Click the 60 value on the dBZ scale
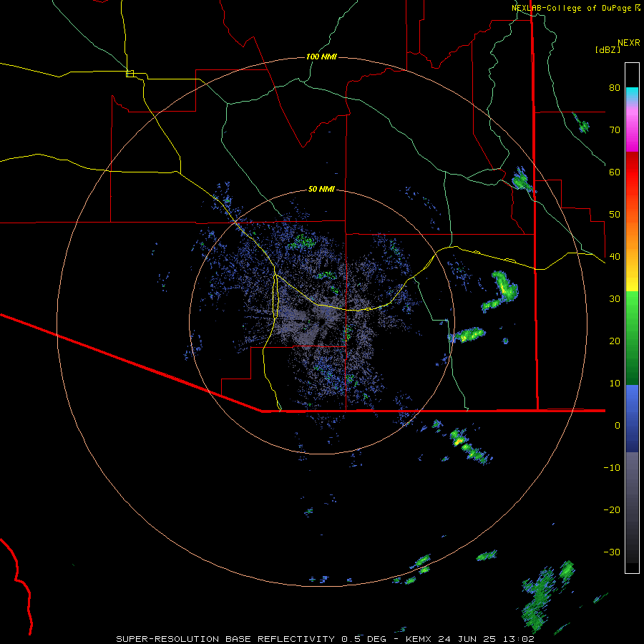644x644 pixels. 615,172
